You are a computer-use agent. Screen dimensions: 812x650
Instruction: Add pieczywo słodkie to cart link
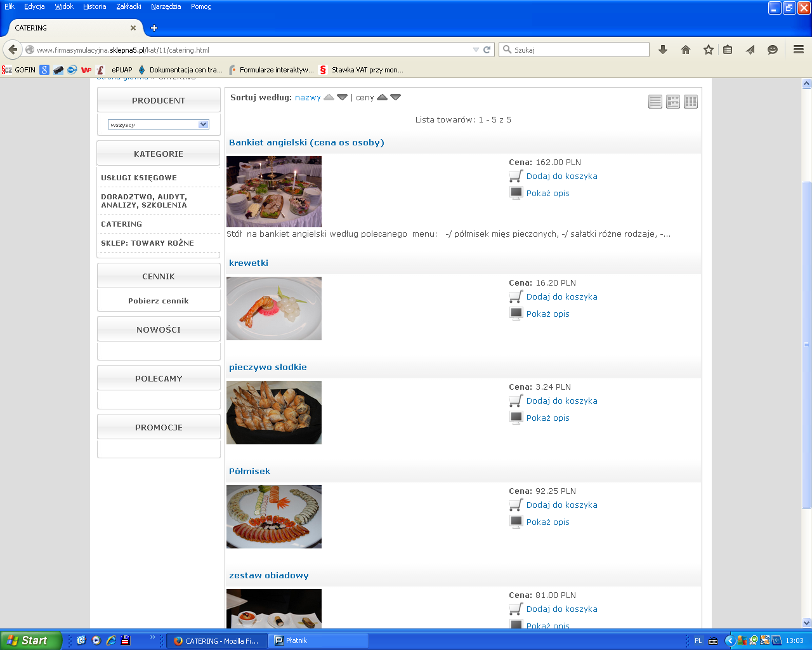(x=562, y=401)
